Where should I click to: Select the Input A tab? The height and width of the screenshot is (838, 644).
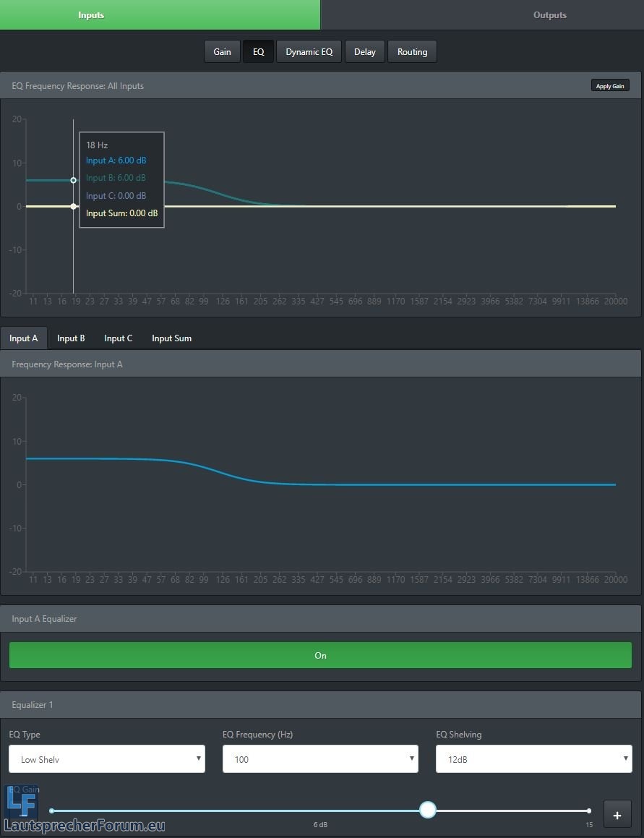point(24,338)
